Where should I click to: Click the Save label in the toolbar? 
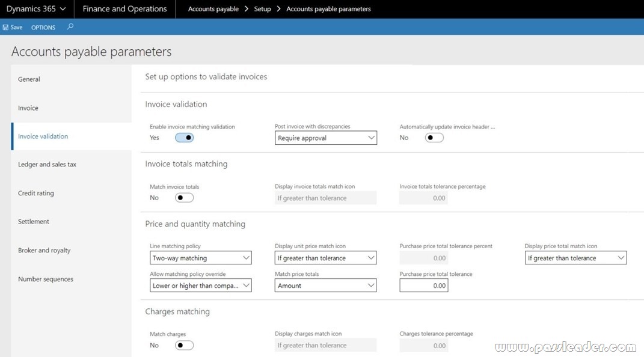click(x=16, y=28)
